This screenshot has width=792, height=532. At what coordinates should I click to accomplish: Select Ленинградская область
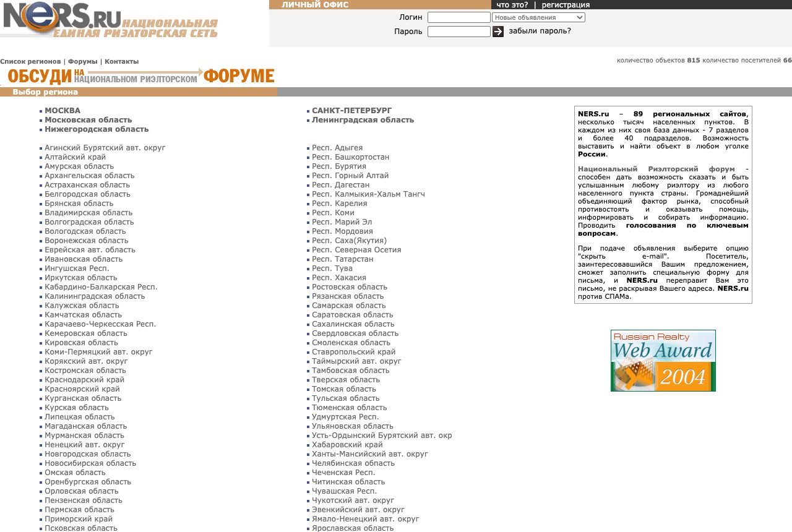pos(363,120)
